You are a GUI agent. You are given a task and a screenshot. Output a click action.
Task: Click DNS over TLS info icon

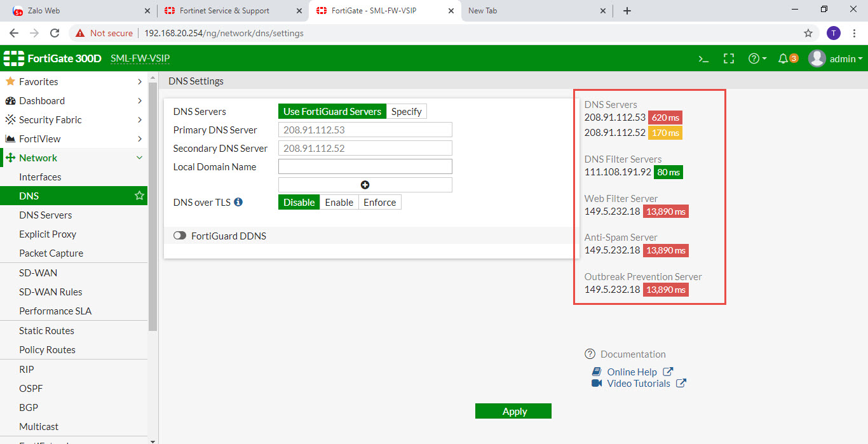(x=238, y=202)
